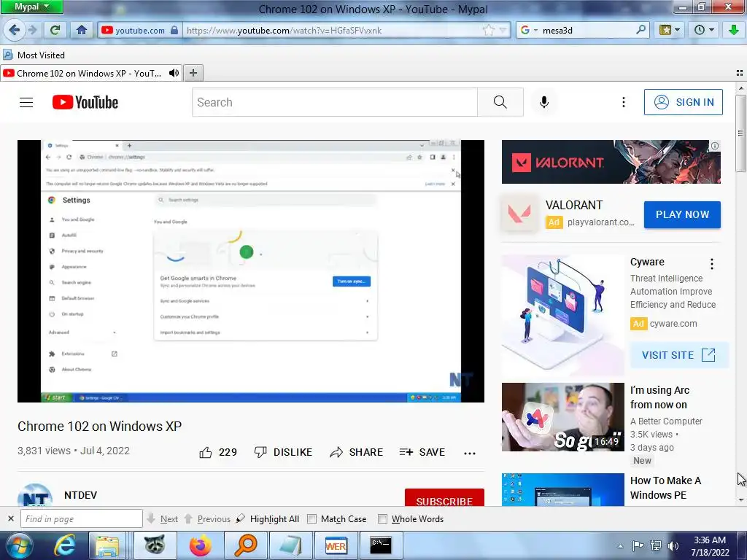
Task: Click the YouTube Search field
Action: (334, 102)
